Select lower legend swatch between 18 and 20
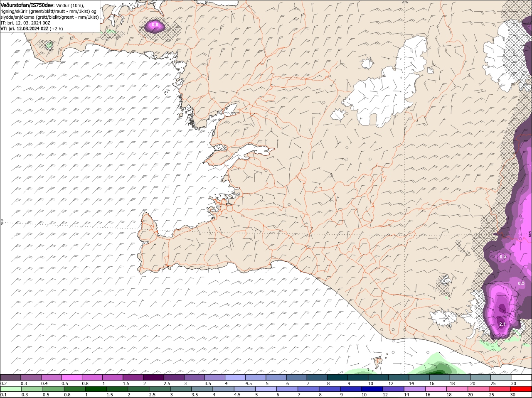Screen dimensions: 532x398 457,389
